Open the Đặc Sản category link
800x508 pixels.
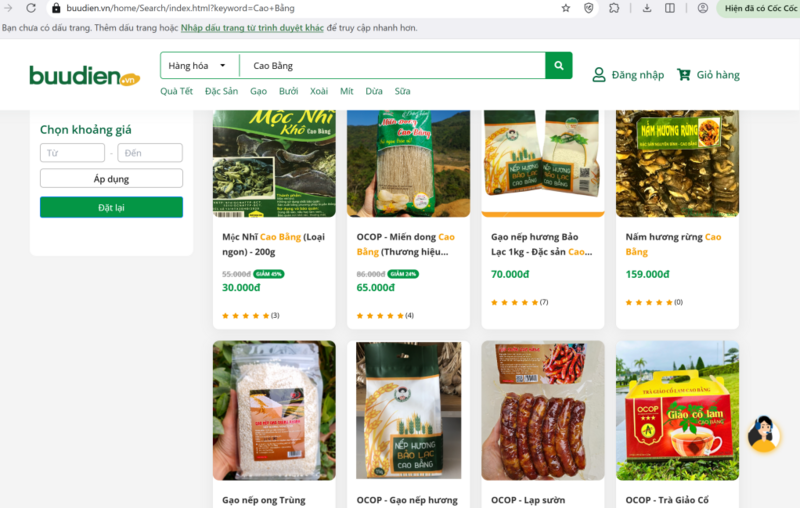pyautogui.click(x=221, y=91)
